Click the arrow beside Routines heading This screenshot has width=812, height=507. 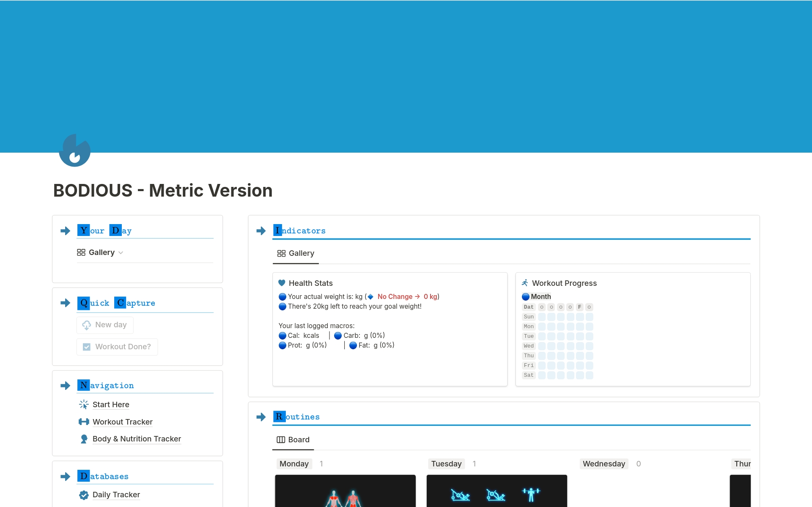pos(261,417)
